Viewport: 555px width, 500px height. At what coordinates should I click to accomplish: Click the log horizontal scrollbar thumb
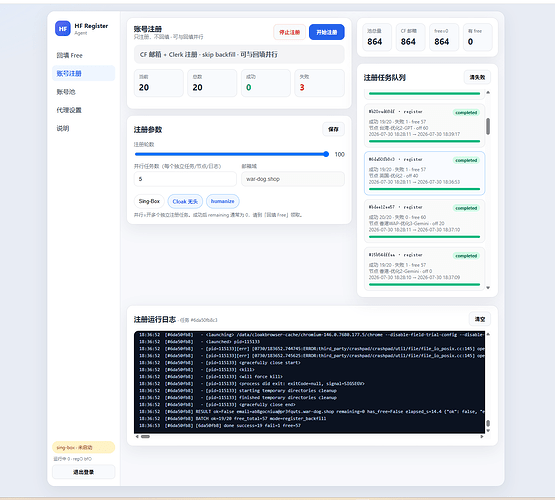(145, 436)
